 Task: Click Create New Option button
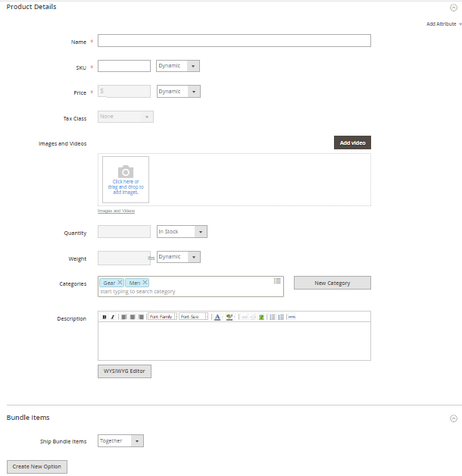[x=37, y=467]
